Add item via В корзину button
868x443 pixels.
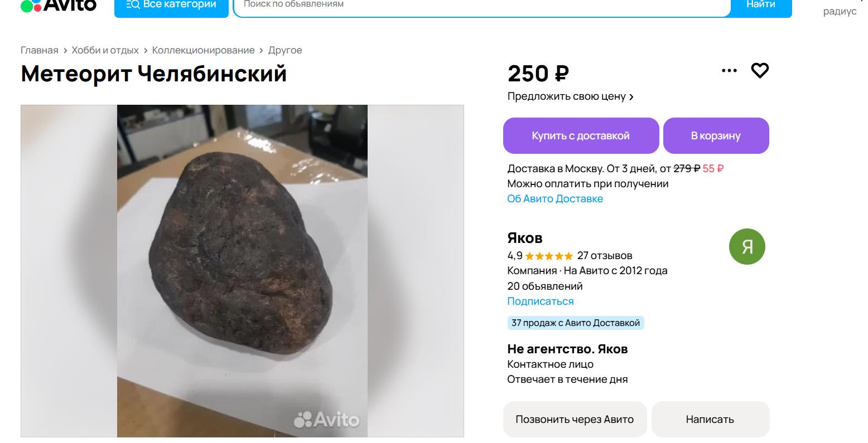[x=716, y=135]
